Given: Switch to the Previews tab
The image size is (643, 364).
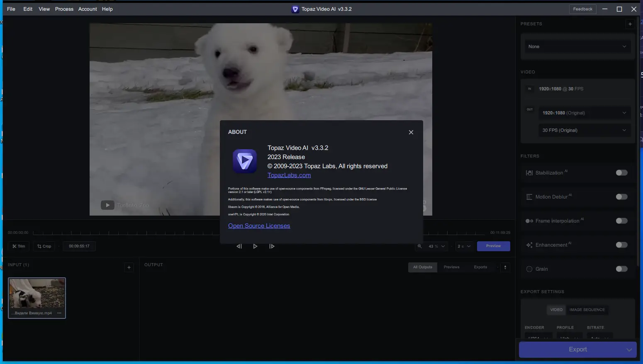Looking at the screenshot, I should pyautogui.click(x=451, y=267).
